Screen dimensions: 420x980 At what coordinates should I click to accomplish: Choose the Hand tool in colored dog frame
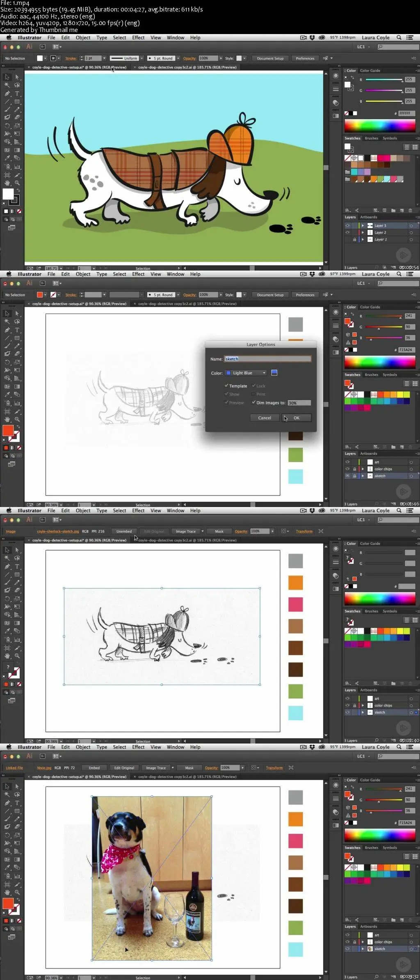[x=7, y=183]
